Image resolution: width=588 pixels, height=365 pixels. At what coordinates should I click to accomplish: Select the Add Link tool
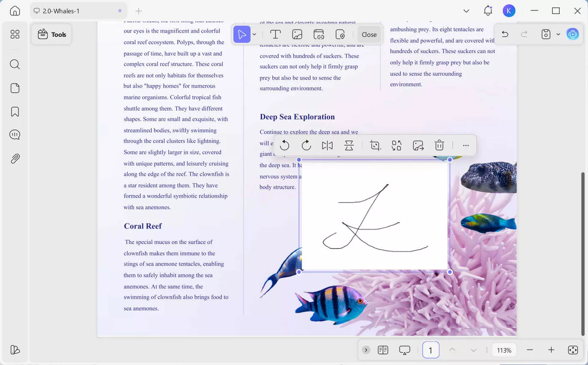(x=319, y=34)
